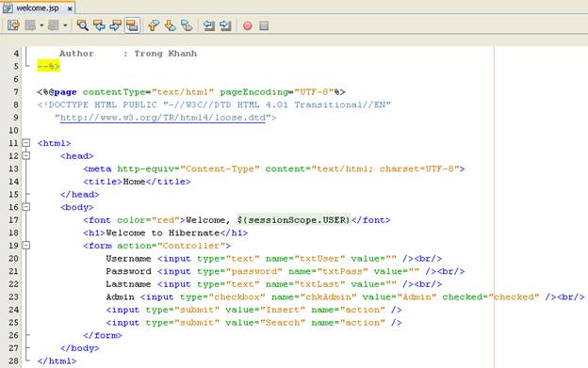Click the "red" font color value
This screenshot has height=368, width=588.
click(x=166, y=220)
